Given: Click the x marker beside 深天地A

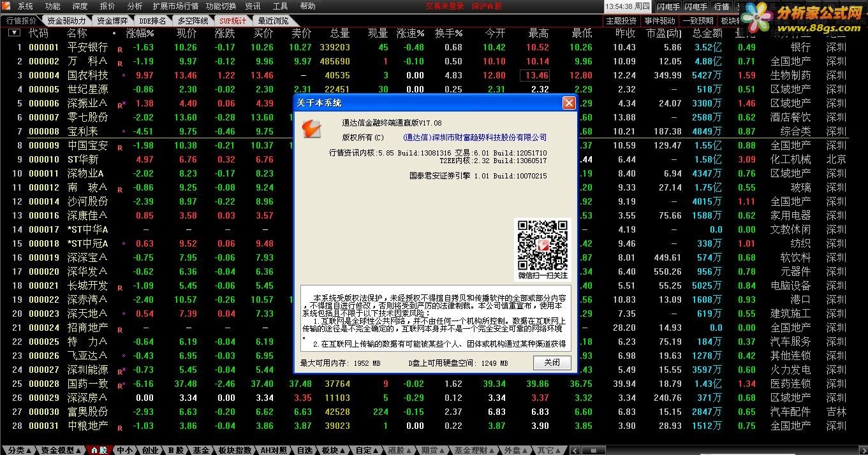Looking at the screenshot, I should 124,314.
